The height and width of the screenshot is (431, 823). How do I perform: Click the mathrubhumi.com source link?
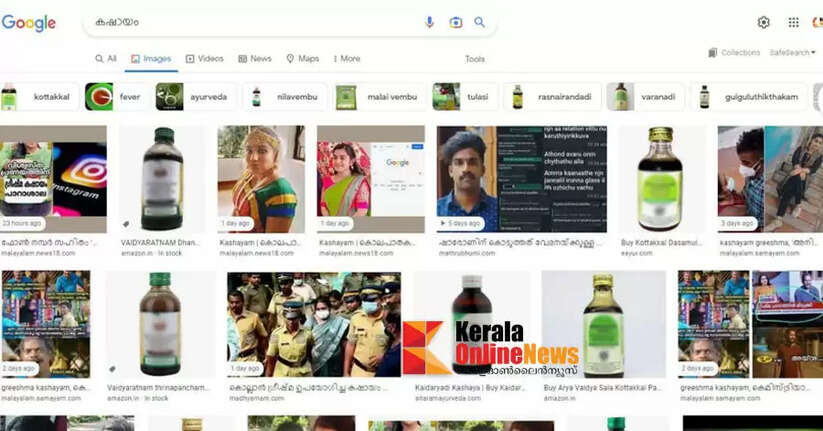point(467,253)
